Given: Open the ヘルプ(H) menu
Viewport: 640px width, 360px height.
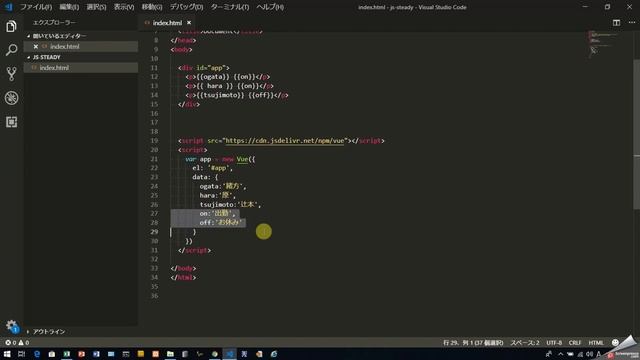Looking at the screenshot, I should coord(270,7).
